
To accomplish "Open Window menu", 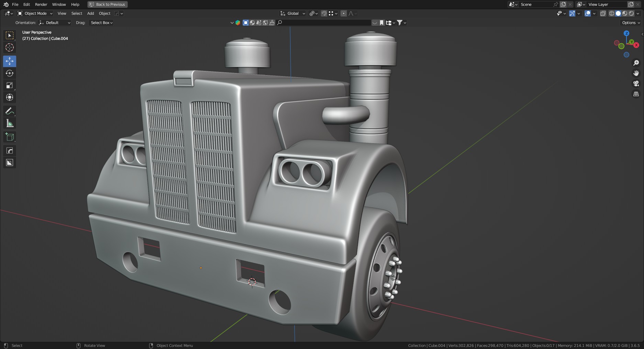I will click(59, 4).
